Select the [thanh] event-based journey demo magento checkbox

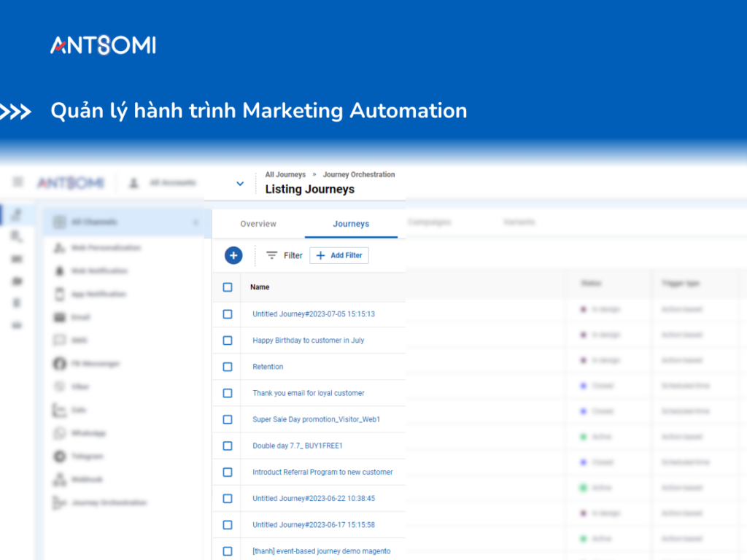[x=228, y=551]
